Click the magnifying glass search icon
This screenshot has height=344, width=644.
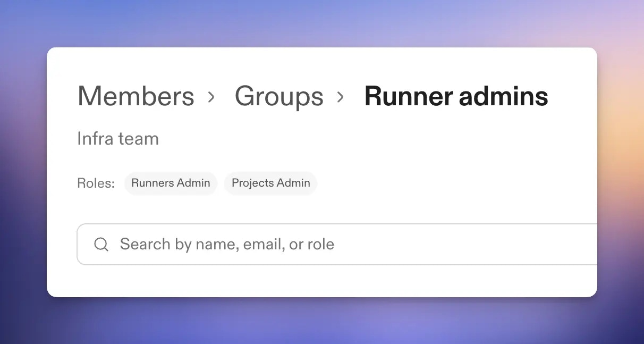101,244
